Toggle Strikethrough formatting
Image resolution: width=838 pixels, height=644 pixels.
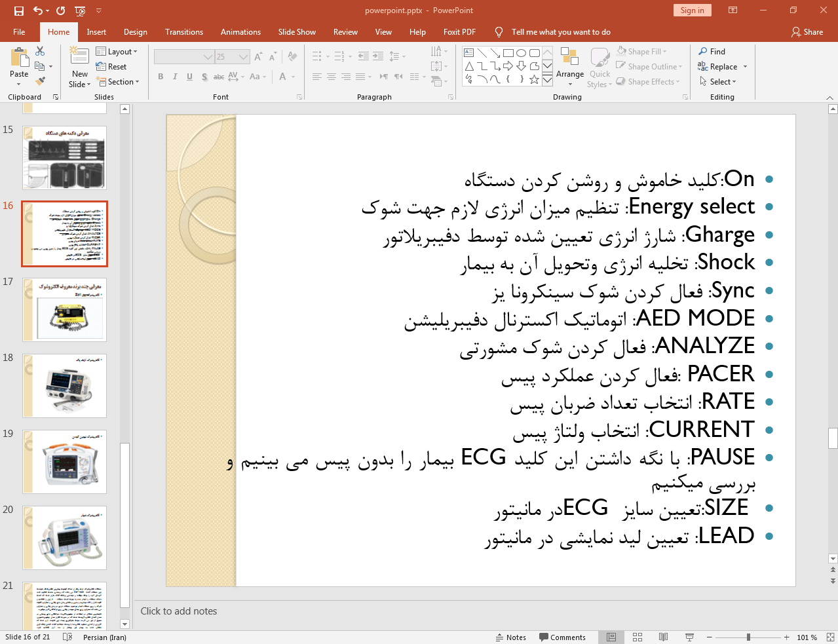point(219,77)
